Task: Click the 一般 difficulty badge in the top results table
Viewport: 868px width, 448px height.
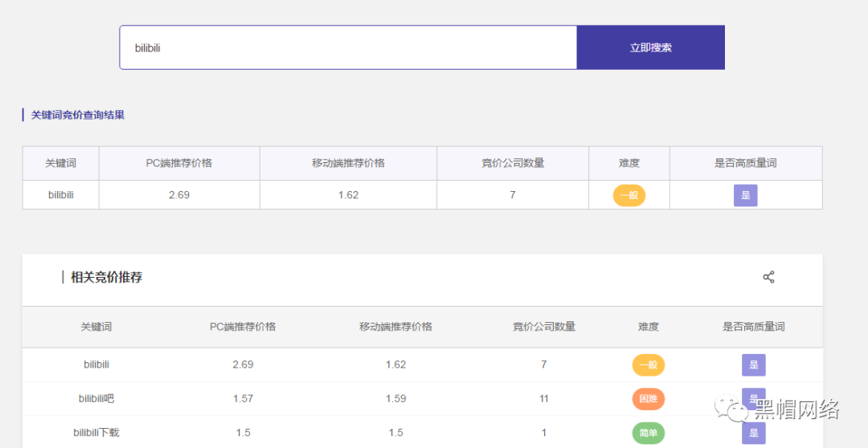Action: point(628,195)
